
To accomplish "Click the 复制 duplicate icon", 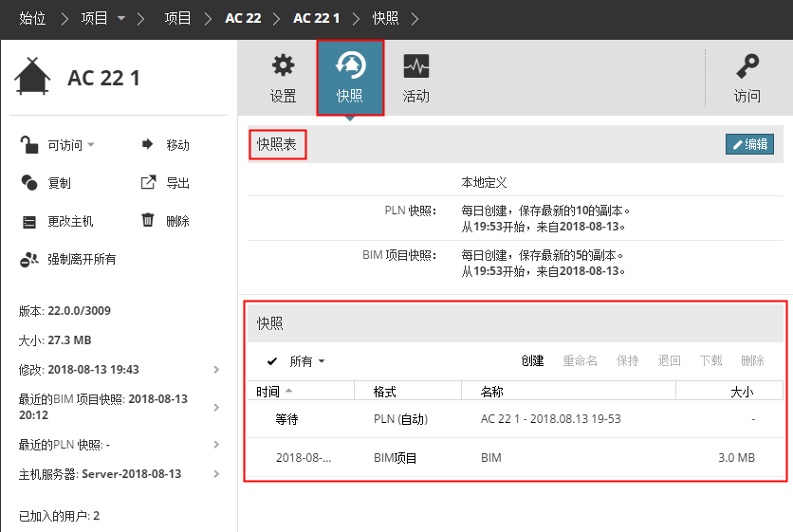I will click(28, 183).
